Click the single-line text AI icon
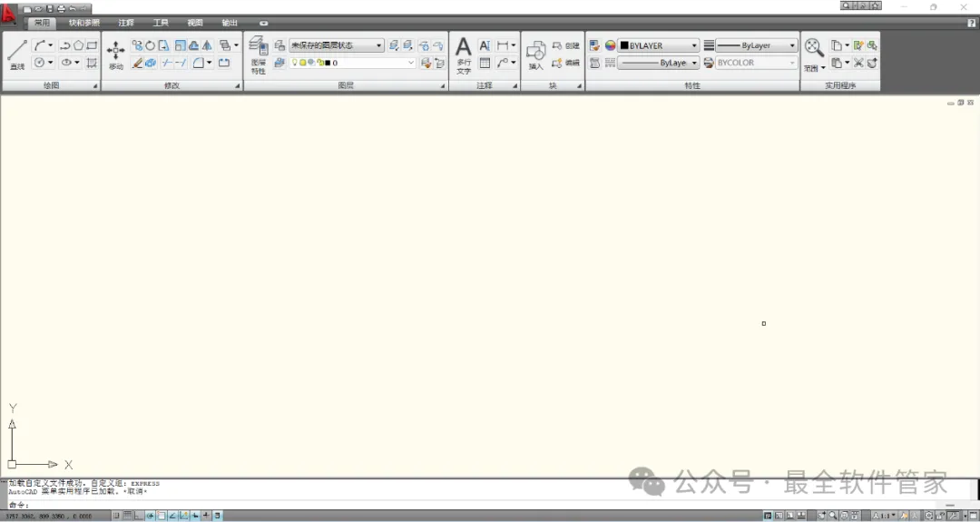Image resolution: width=980 pixels, height=522 pixels. pyautogui.click(x=485, y=45)
